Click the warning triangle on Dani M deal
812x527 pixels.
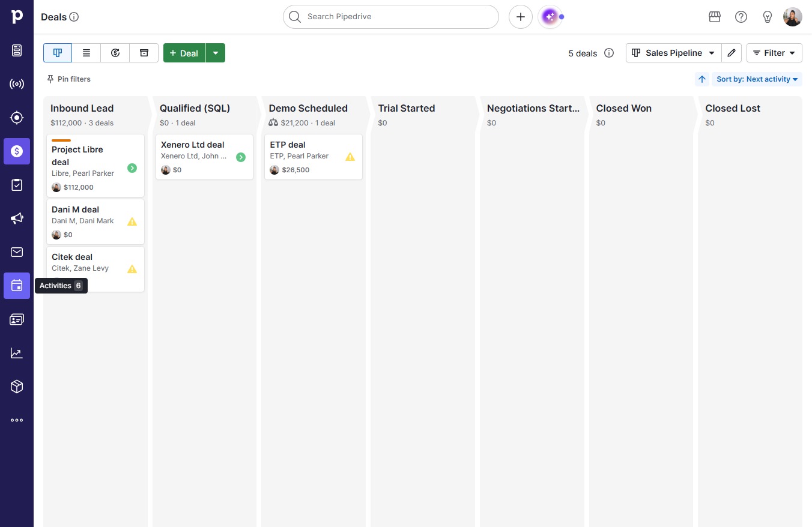click(132, 221)
